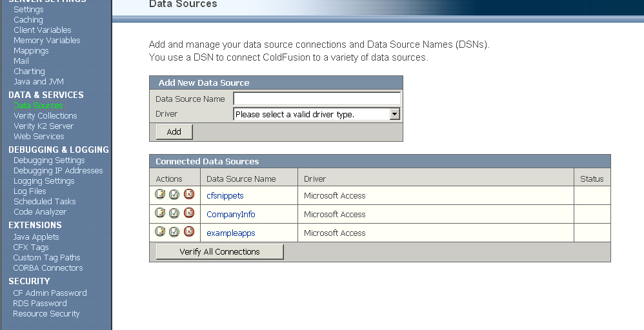This screenshot has height=330, width=644.
Task: Open Java and JVM settings
Action: pos(39,81)
